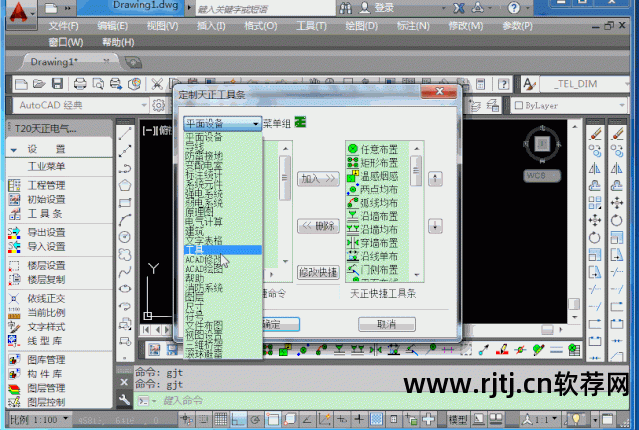Select the Circle draw tool
639x430 pixels.
[125, 237]
